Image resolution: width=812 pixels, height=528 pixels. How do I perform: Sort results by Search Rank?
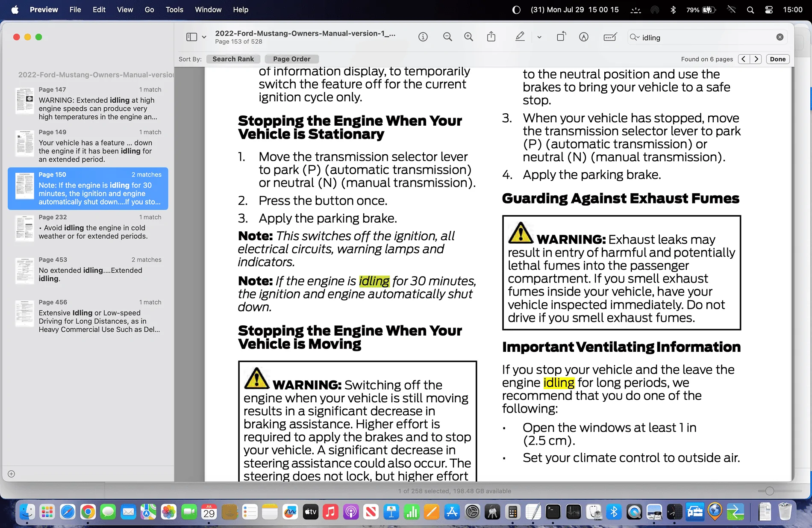point(233,59)
